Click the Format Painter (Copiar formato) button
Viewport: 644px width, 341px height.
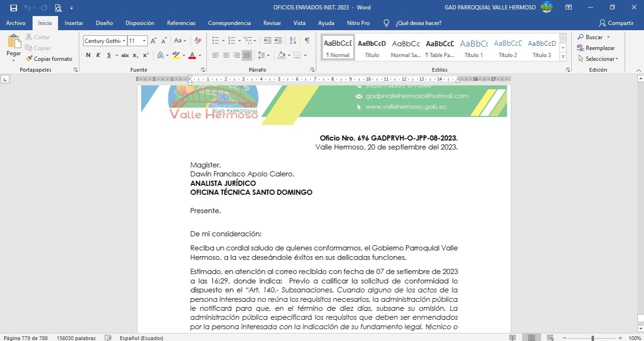click(x=49, y=59)
